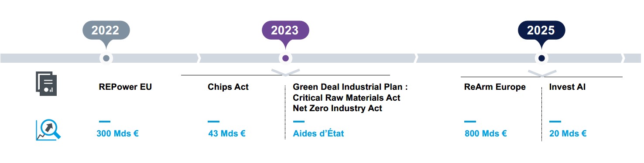The height and width of the screenshot is (163, 644).
Task: Click the document report icon on left
Action: (46, 84)
